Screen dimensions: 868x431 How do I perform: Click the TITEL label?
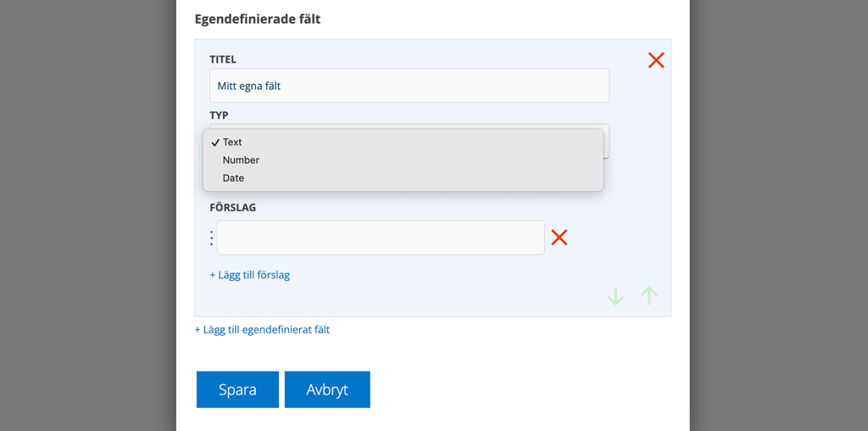[223, 59]
